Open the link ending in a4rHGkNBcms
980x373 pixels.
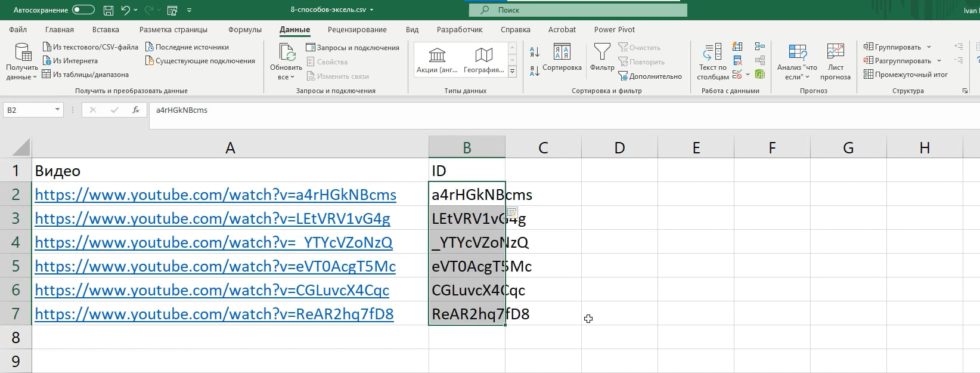215,195
